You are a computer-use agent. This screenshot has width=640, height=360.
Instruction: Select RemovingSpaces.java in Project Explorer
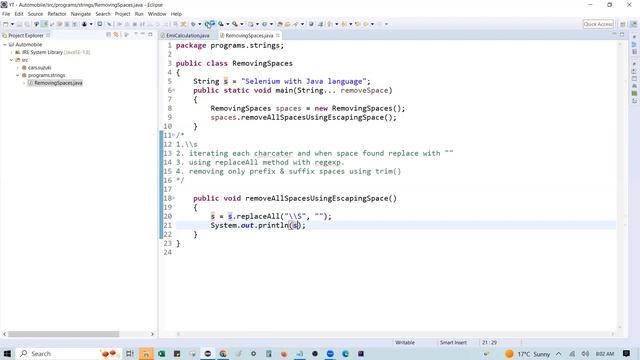[x=58, y=83]
